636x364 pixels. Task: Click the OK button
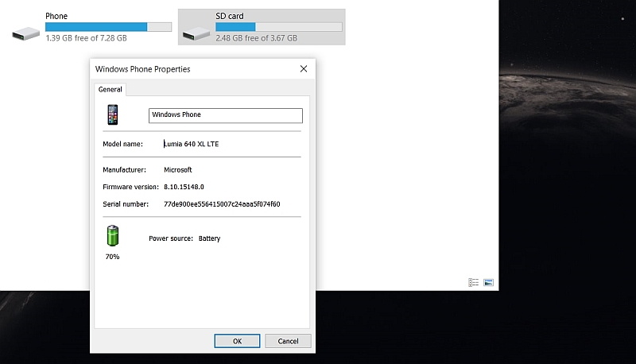click(237, 341)
